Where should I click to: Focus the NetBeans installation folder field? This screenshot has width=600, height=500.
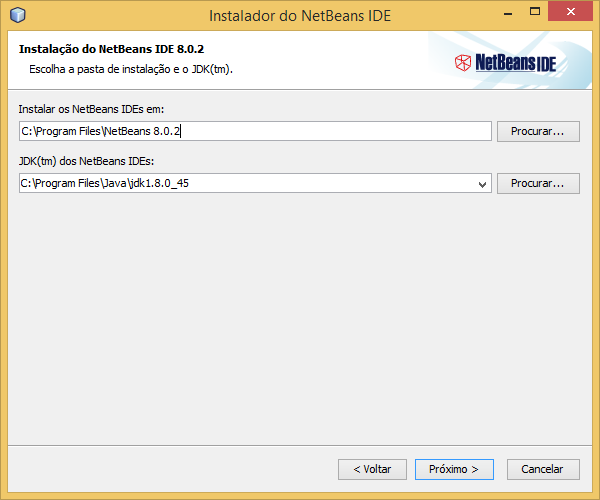pyautogui.click(x=255, y=131)
